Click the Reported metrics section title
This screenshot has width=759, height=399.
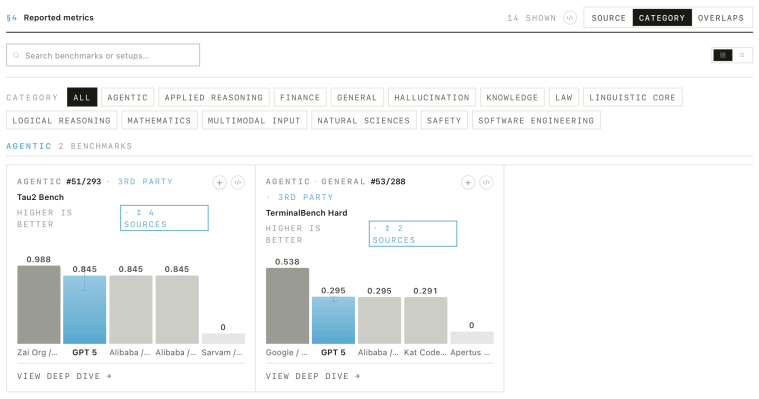click(x=59, y=17)
